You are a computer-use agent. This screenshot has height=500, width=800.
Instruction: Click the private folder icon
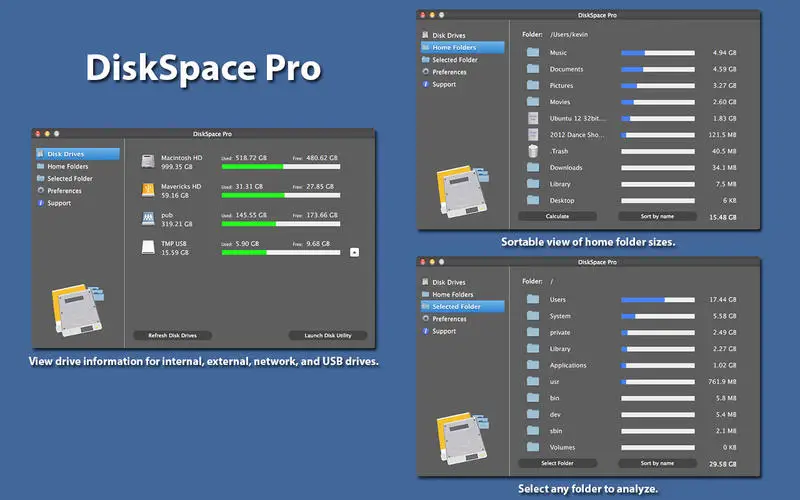click(x=533, y=332)
